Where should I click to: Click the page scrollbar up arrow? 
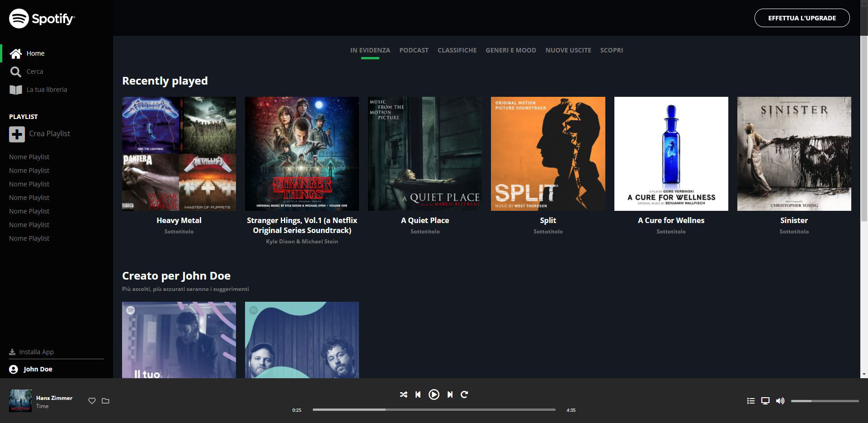click(864, 4)
